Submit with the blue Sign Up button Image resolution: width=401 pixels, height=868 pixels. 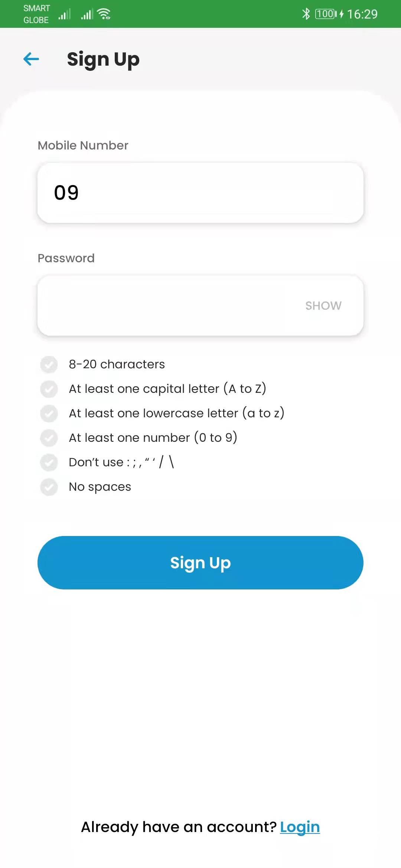tap(200, 563)
